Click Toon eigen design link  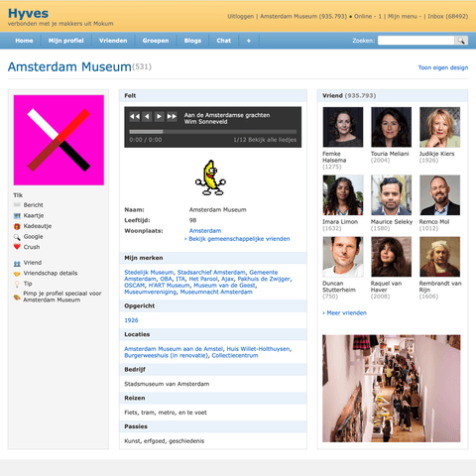[443, 67]
